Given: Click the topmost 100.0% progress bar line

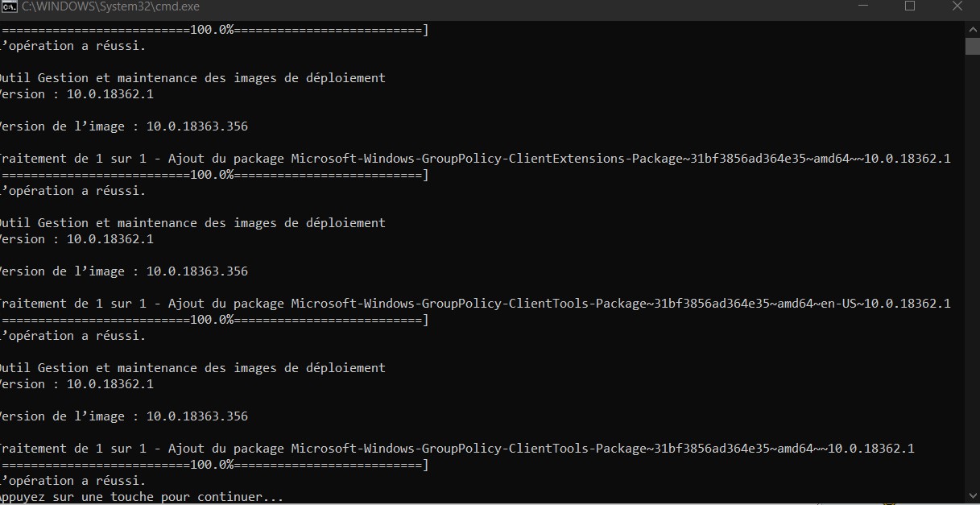Looking at the screenshot, I should coord(214,30).
